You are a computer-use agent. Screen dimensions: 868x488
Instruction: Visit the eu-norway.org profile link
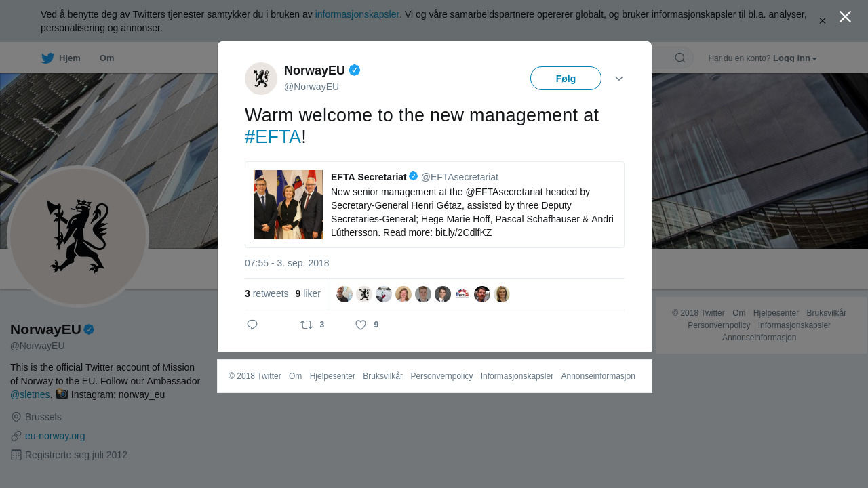(55, 436)
